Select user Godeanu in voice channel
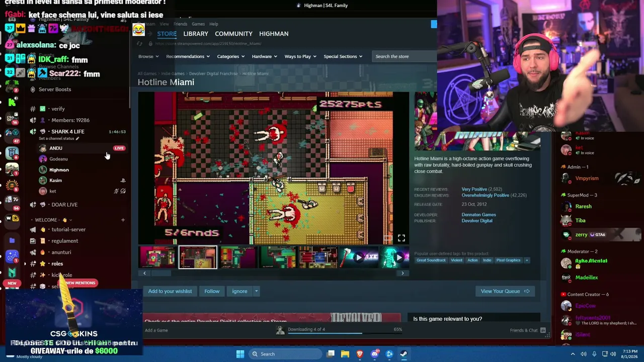 pos(58,159)
